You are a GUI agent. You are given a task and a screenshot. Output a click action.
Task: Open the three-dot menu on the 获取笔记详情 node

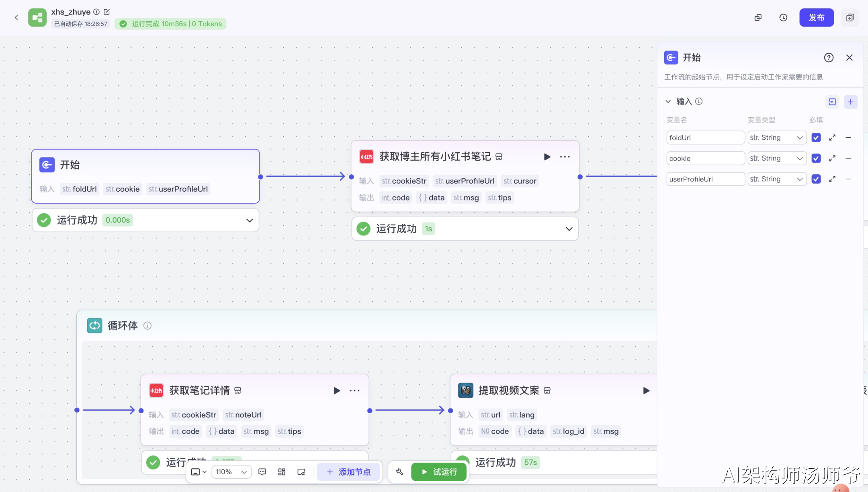(354, 390)
